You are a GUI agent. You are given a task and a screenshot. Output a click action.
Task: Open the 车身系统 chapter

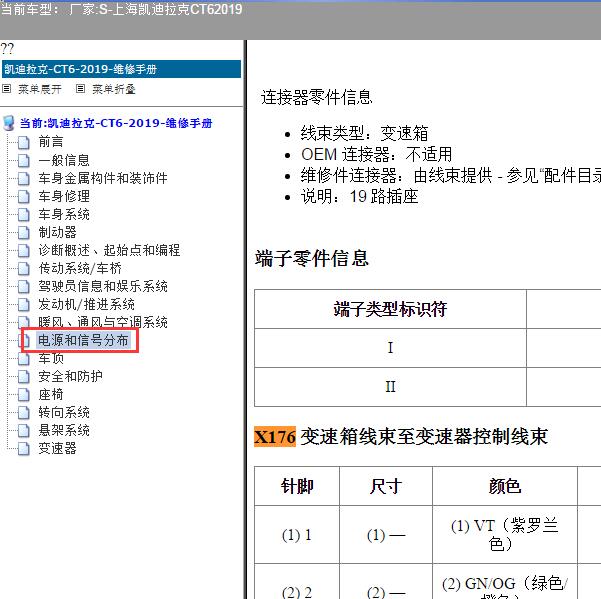(64, 214)
